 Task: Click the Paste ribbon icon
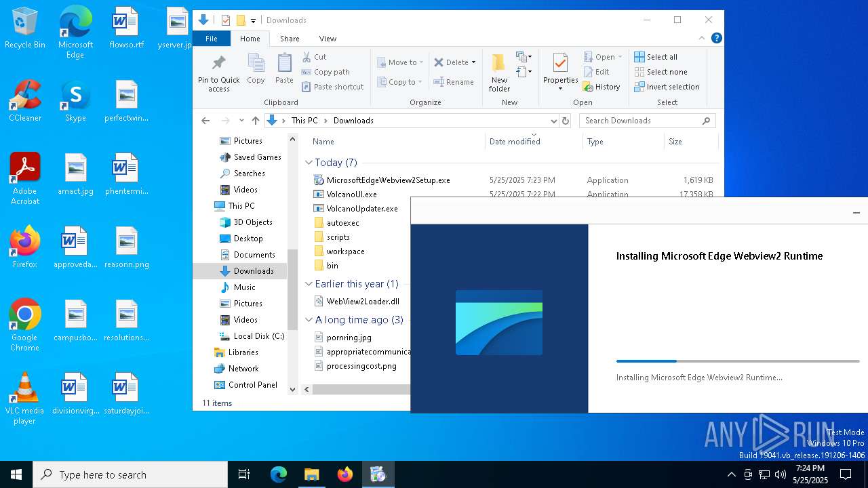coord(284,69)
